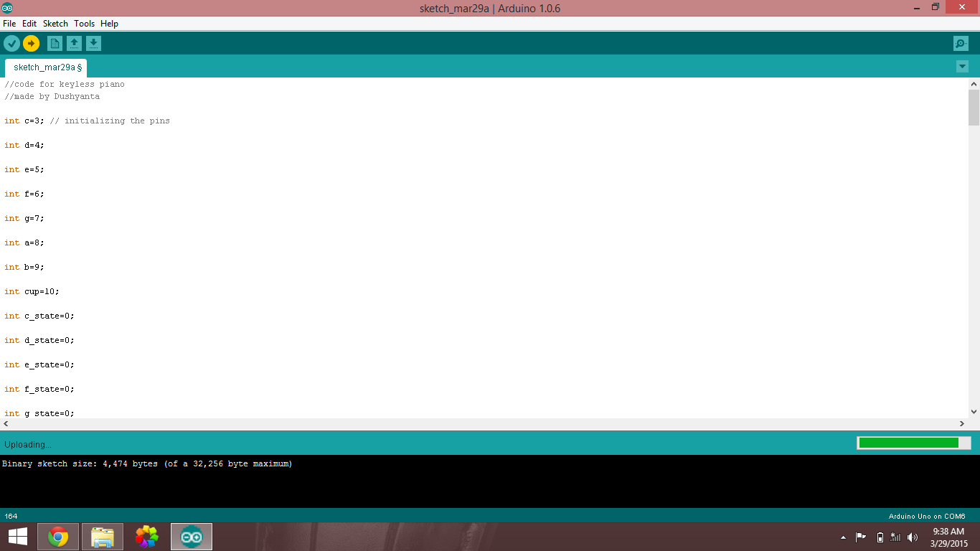Click "Arduino Uno on COM6" status text
Viewport: 980px width, 551px height.
coord(927,516)
